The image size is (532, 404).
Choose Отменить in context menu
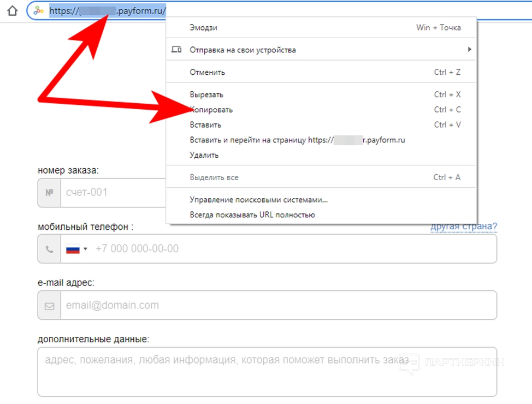321,72
